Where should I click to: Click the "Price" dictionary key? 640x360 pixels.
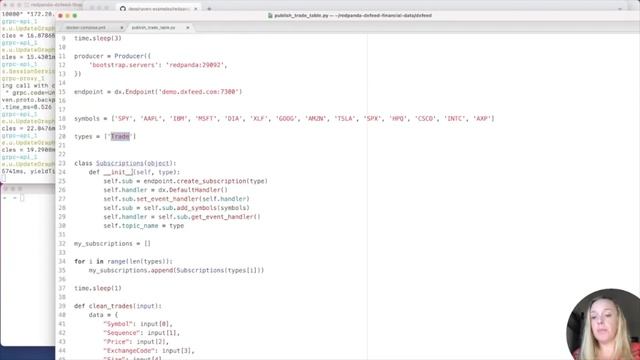(116, 342)
